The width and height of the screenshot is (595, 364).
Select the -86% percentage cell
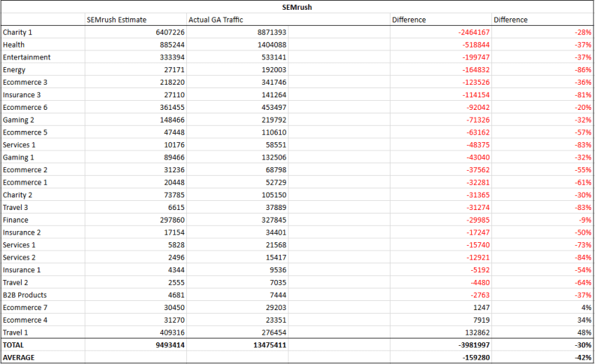(x=542, y=70)
